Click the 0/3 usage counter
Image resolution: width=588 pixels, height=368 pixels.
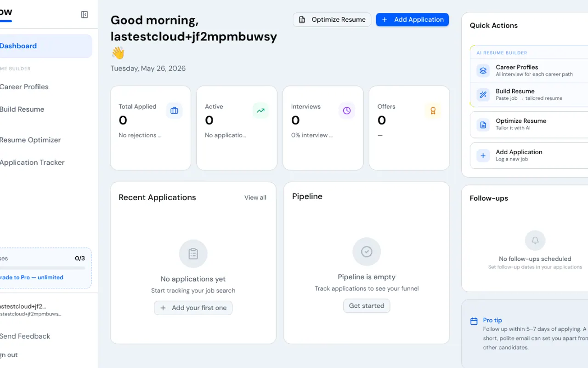pyautogui.click(x=80, y=259)
